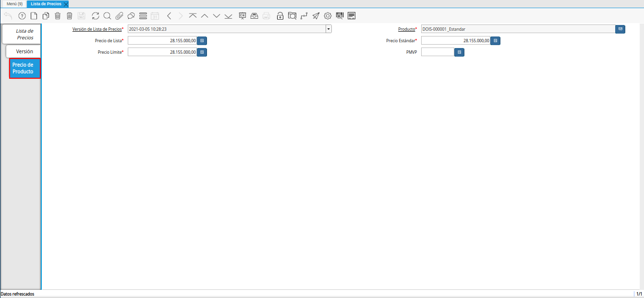This screenshot has width=644, height=298.
Task: Select the Lista de Precios side tab
Action: pyautogui.click(x=24, y=34)
